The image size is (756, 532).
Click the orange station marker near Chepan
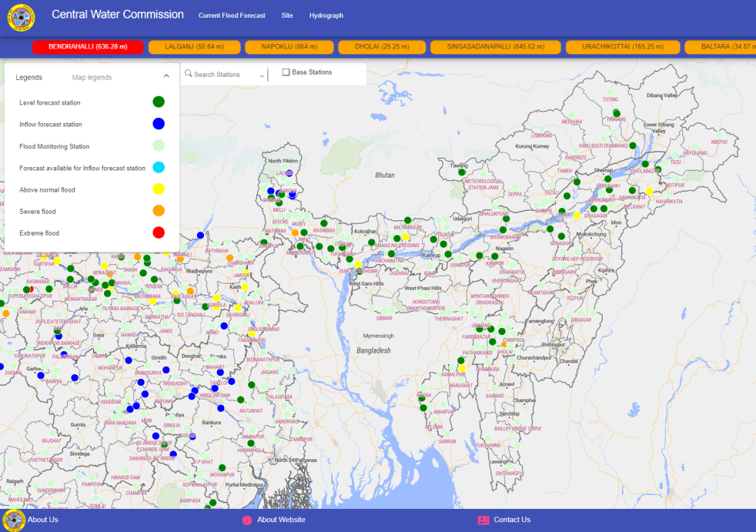295,233
